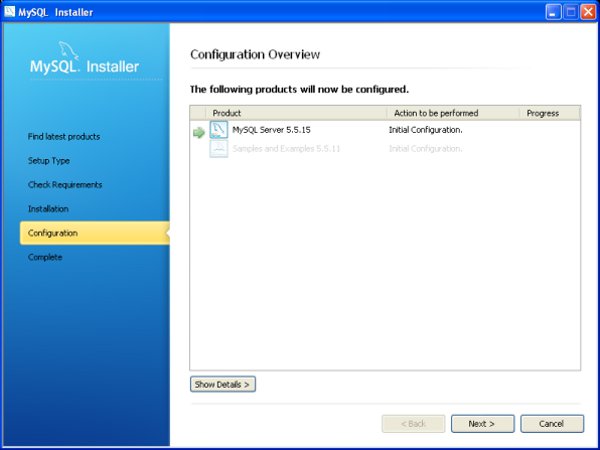This screenshot has height=450, width=600.
Task: Go to the Setup Type step
Action: click(x=49, y=161)
